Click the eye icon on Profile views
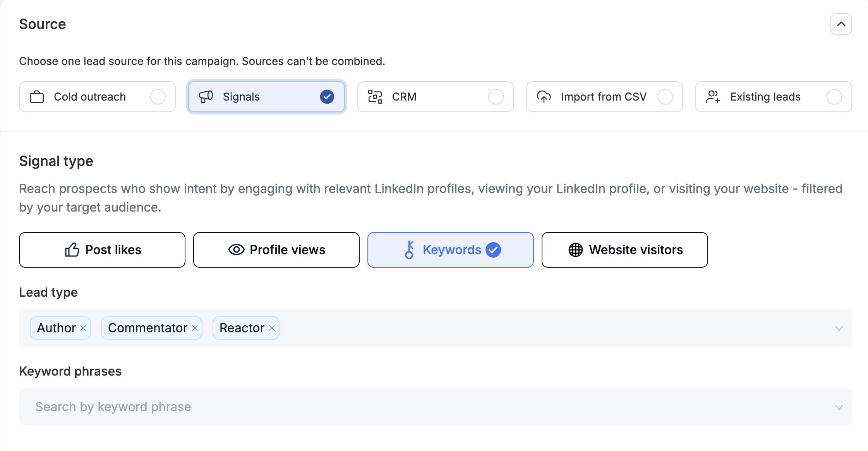This screenshot has width=868, height=451. pyautogui.click(x=237, y=250)
